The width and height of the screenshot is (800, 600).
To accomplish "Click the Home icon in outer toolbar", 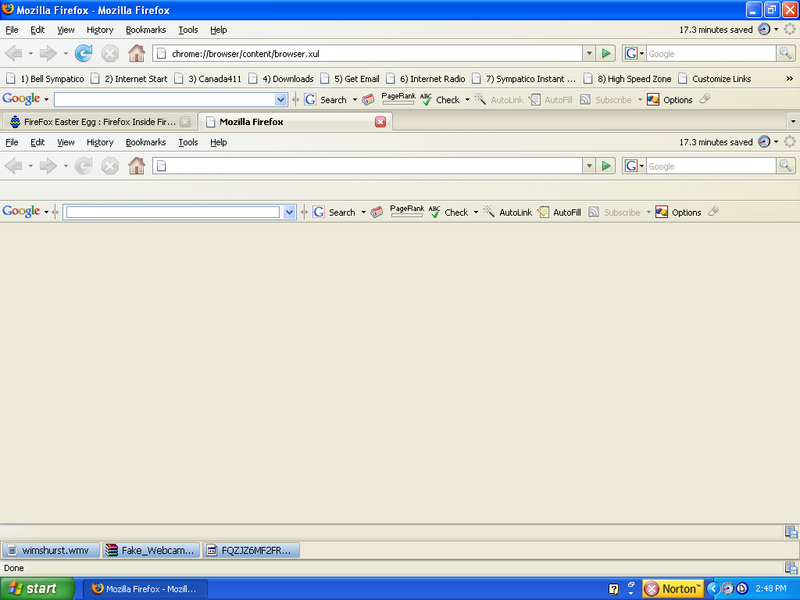I will (x=136, y=53).
